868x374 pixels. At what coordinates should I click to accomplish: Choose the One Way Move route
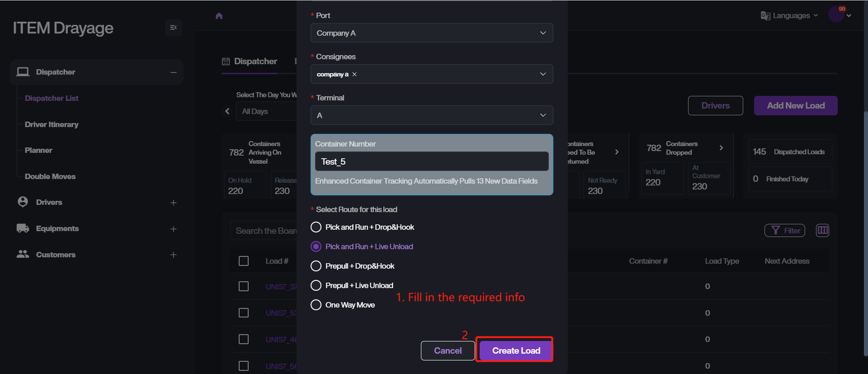(x=316, y=305)
